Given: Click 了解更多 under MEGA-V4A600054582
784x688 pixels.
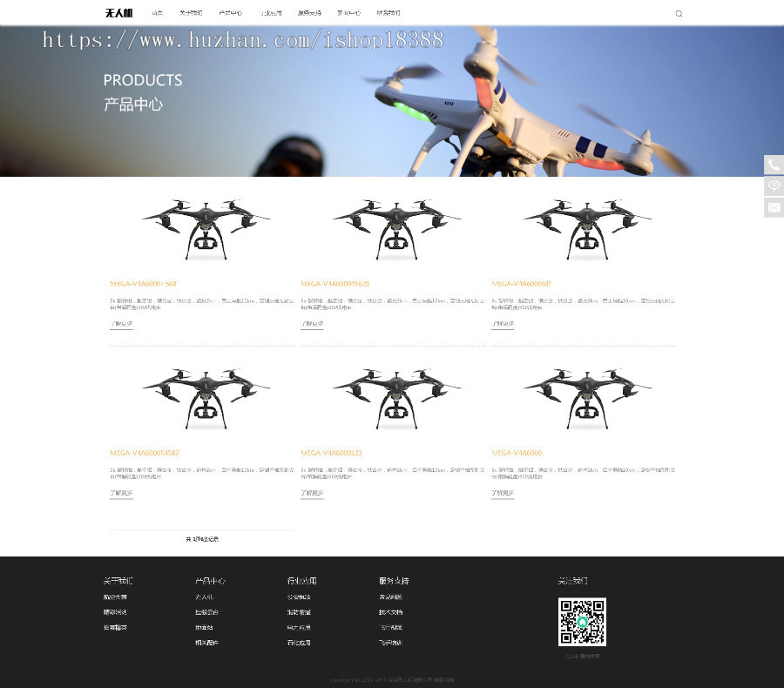Looking at the screenshot, I should coord(121,494).
